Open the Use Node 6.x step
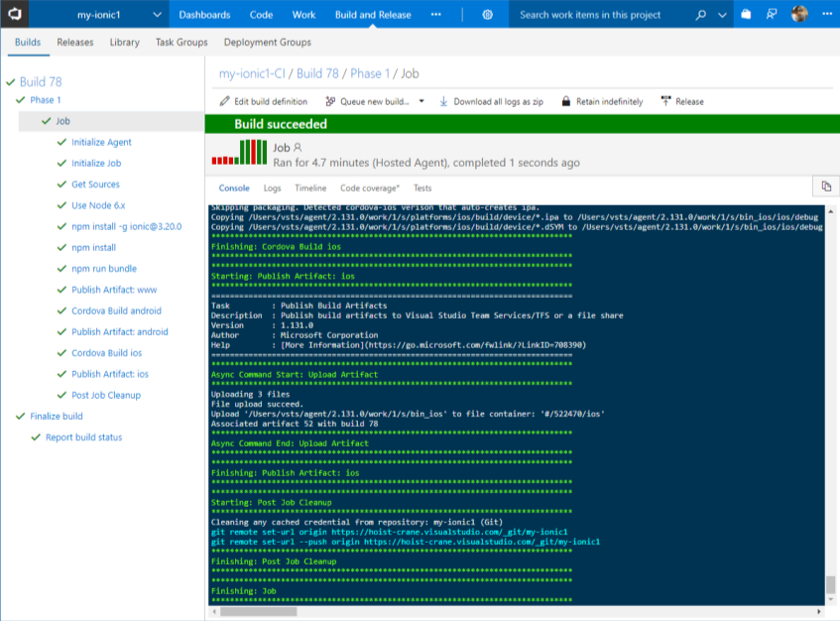The height and width of the screenshot is (621, 840). tap(98, 205)
